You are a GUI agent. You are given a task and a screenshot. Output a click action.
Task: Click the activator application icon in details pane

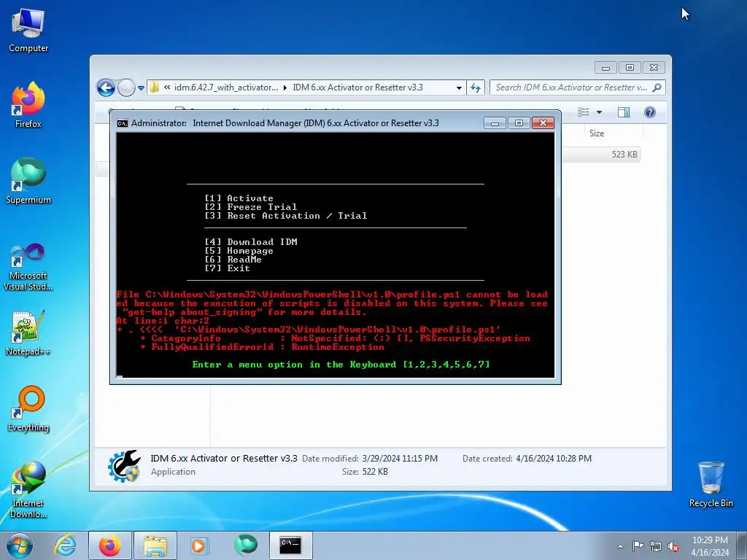pyautogui.click(x=124, y=466)
